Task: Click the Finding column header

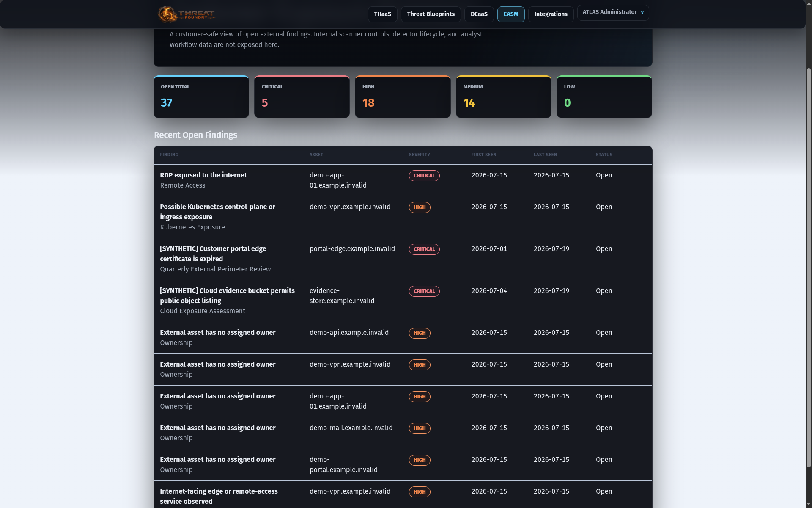Action: pos(169,155)
